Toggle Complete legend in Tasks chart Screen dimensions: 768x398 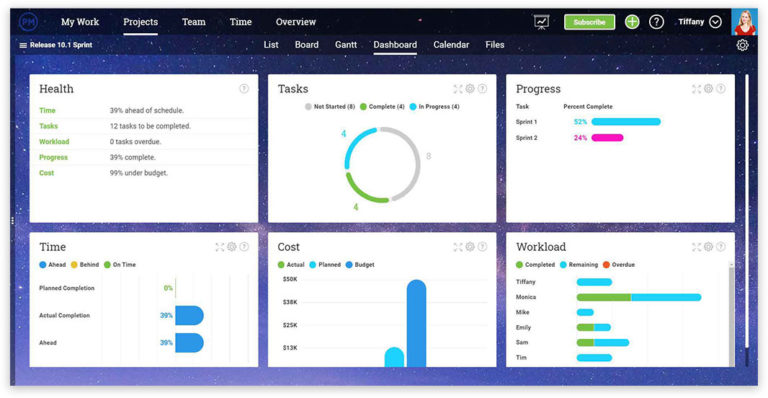382,106
